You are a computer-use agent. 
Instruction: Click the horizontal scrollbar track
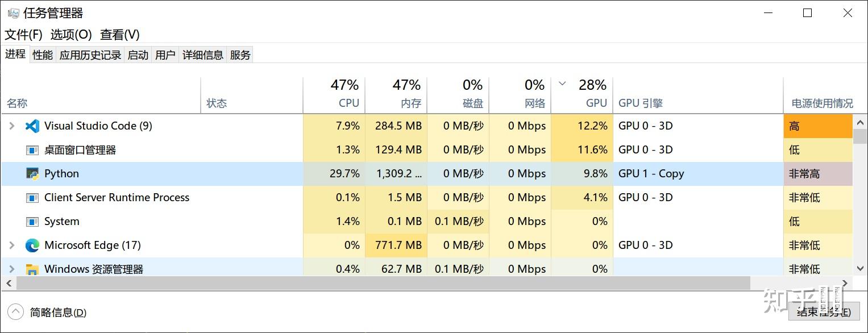[796, 283]
